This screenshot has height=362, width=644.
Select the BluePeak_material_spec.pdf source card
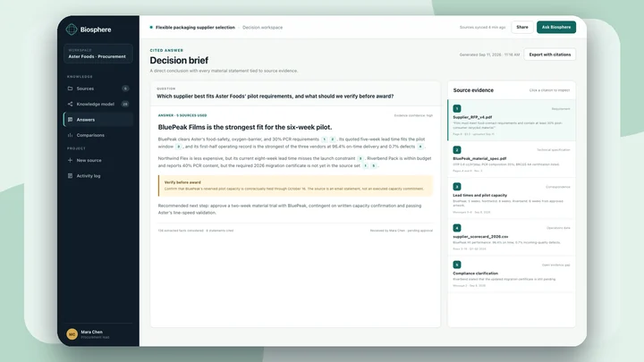(512, 159)
